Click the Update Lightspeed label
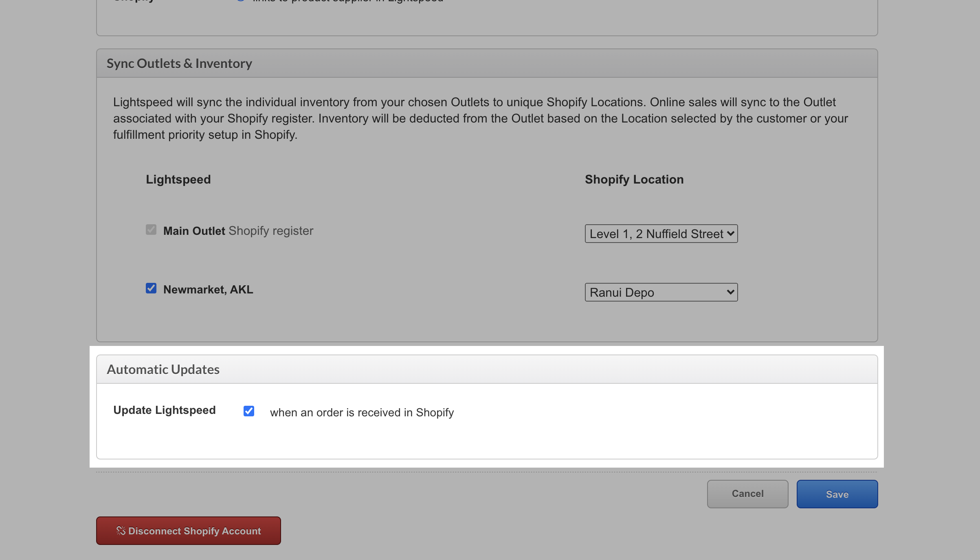 coord(165,410)
